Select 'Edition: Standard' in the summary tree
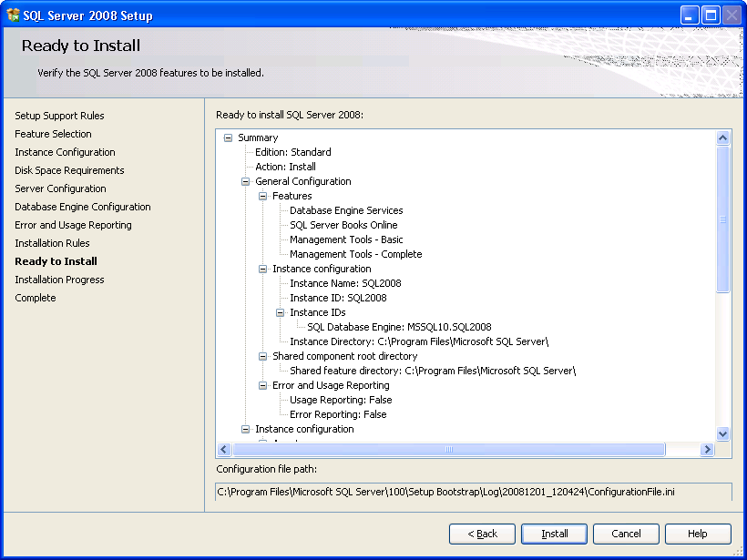The height and width of the screenshot is (560, 747). coord(293,152)
